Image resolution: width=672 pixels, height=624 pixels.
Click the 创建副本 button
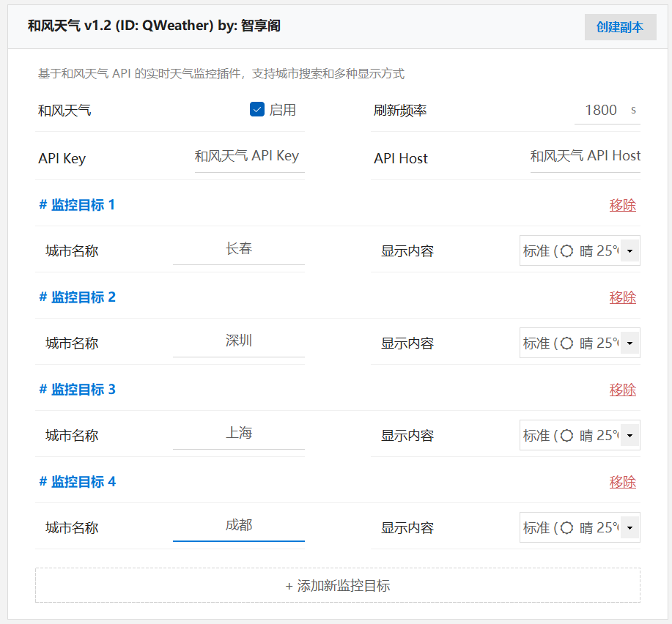pyautogui.click(x=620, y=27)
